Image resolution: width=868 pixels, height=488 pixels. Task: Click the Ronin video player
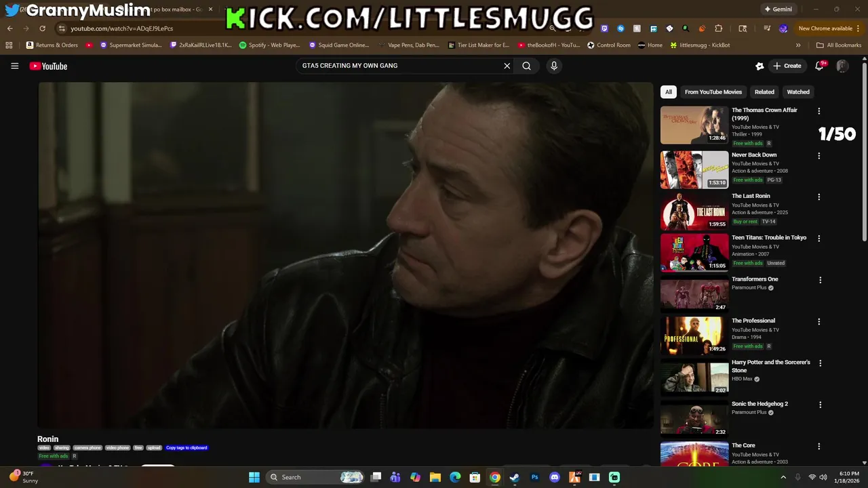pos(345,255)
